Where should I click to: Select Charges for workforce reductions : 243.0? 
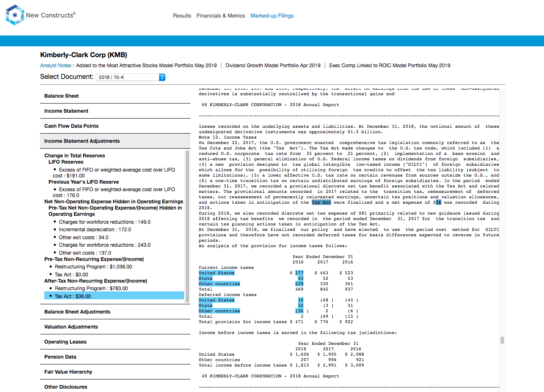click(104, 245)
